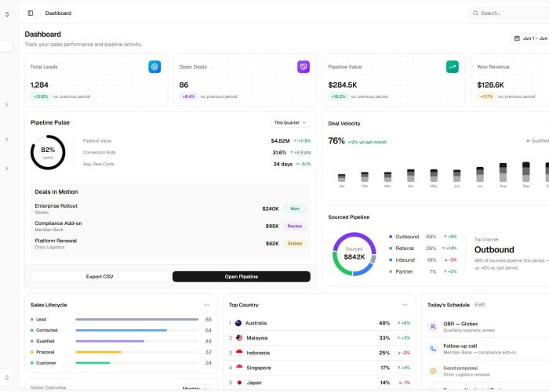Open the bottom sidebar account switcher
Viewport: 549px width, 392px height.
coord(6,377)
